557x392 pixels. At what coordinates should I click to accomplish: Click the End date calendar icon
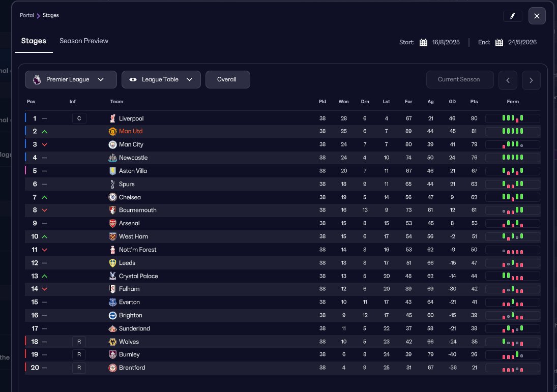coord(499,43)
